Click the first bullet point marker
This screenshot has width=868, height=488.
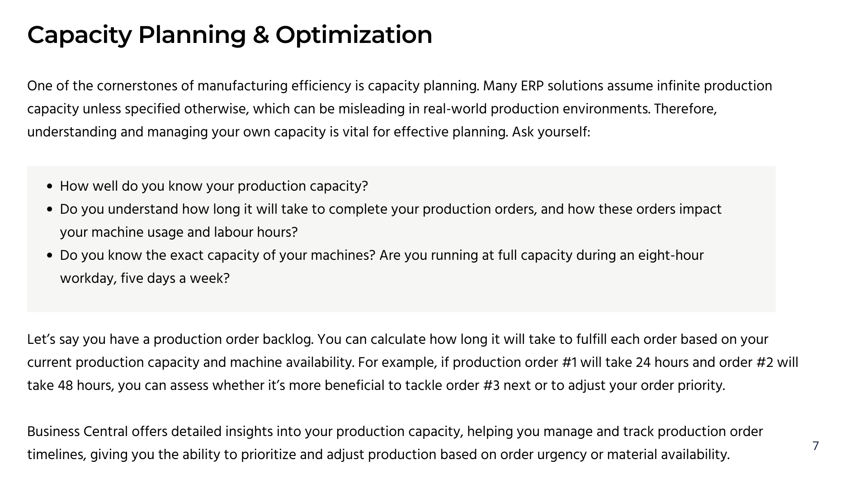50,187
